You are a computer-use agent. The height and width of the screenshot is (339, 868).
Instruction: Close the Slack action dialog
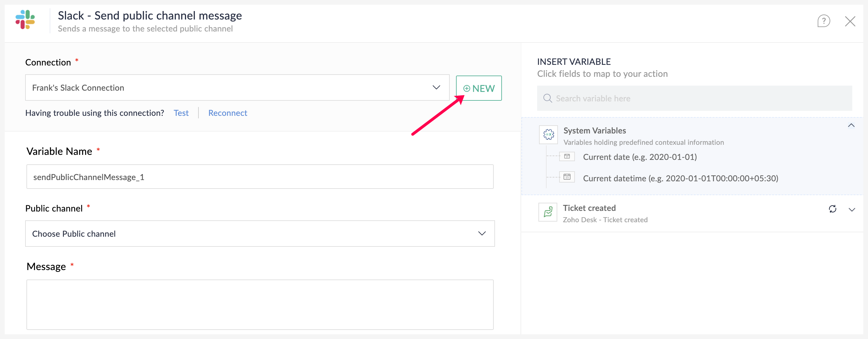tap(850, 21)
